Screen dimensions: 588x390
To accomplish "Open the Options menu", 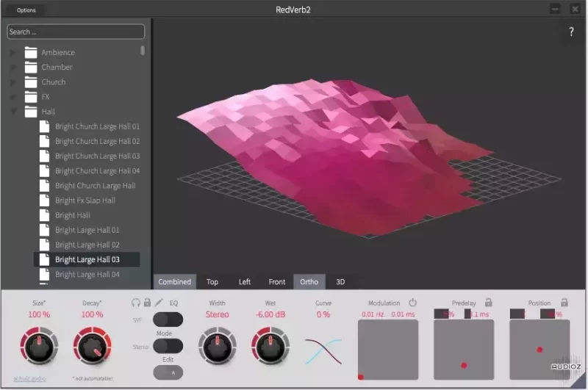I will [26, 10].
